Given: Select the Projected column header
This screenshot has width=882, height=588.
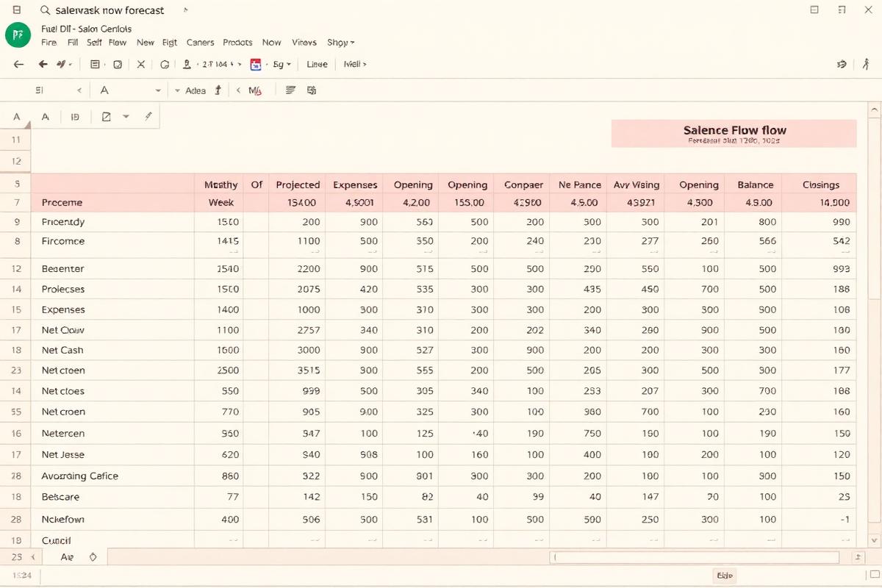Looking at the screenshot, I should pyautogui.click(x=298, y=185).
